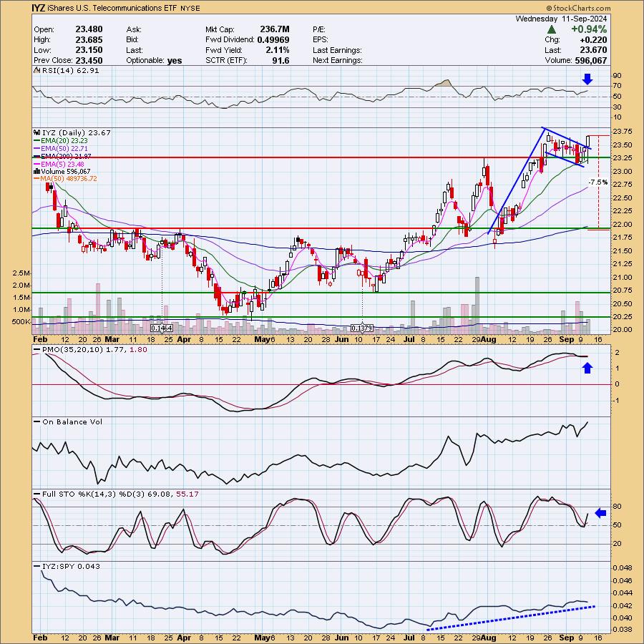
Task: Select the Open value 23.480
Action: pos(89,29)
